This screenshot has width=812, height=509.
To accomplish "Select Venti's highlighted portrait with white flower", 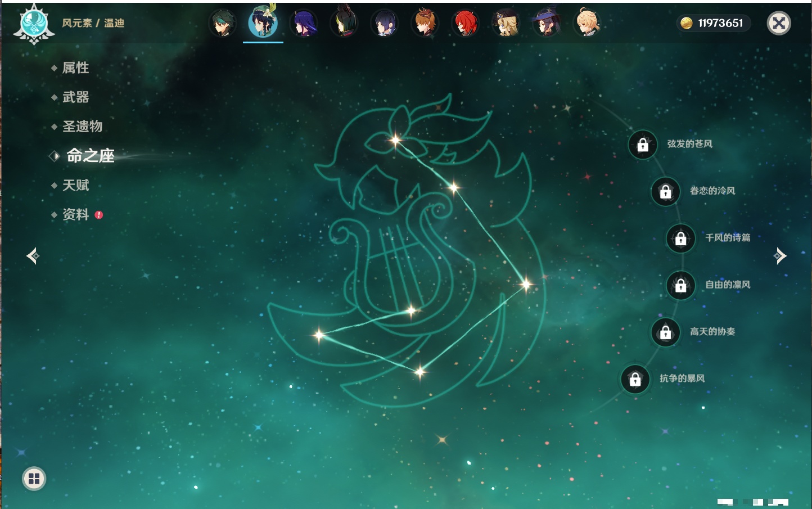I will point(263,22).
